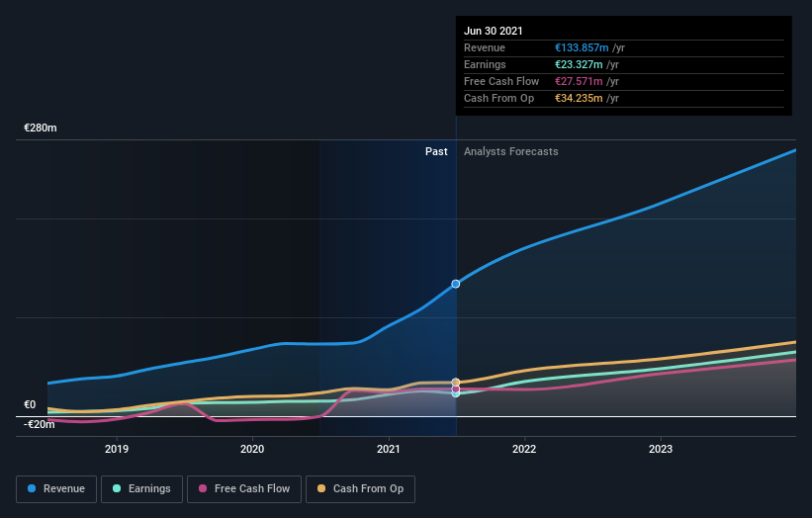Click the Analysts Forecasts label

tap(510, 151)
